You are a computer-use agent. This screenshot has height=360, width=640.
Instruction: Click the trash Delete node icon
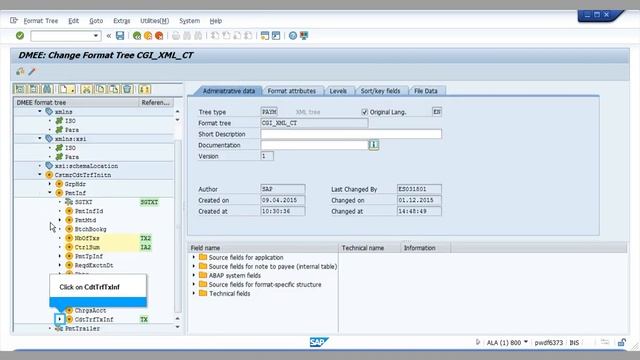[127, 89]
